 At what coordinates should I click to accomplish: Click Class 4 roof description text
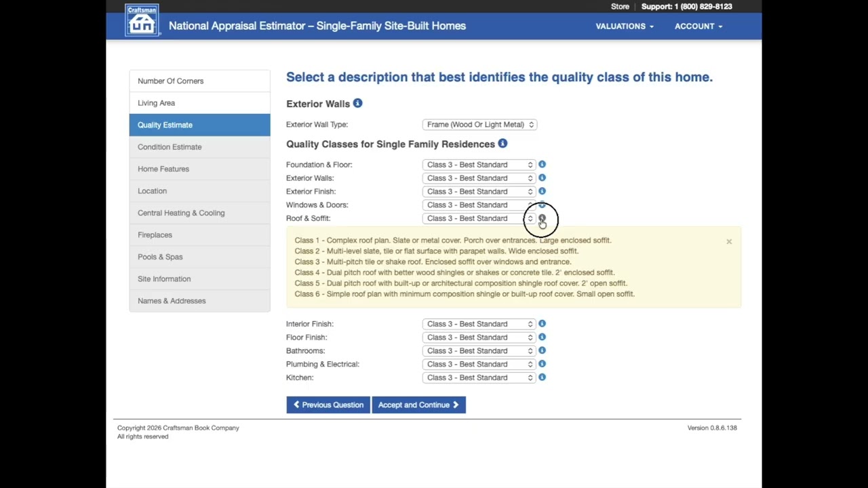point(454,272)
